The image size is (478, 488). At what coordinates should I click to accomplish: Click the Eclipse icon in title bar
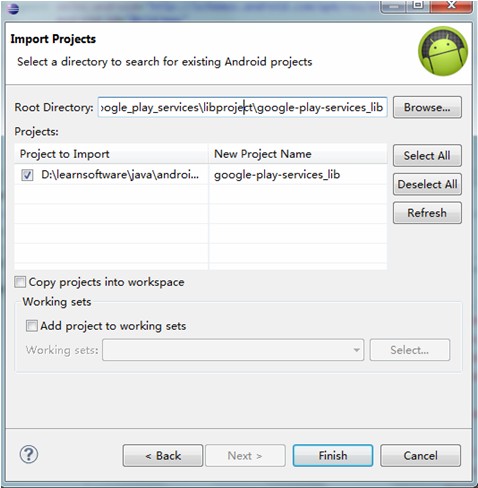(13, 8)
